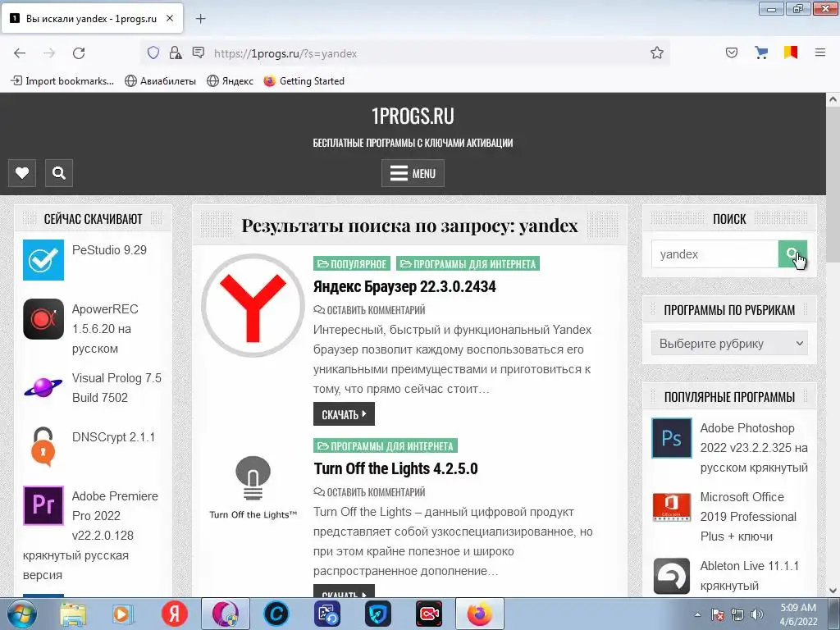Open 'DNSCrypt 2.1.1' text link
The width and height of the screenshot is (840, 630).
113,437
